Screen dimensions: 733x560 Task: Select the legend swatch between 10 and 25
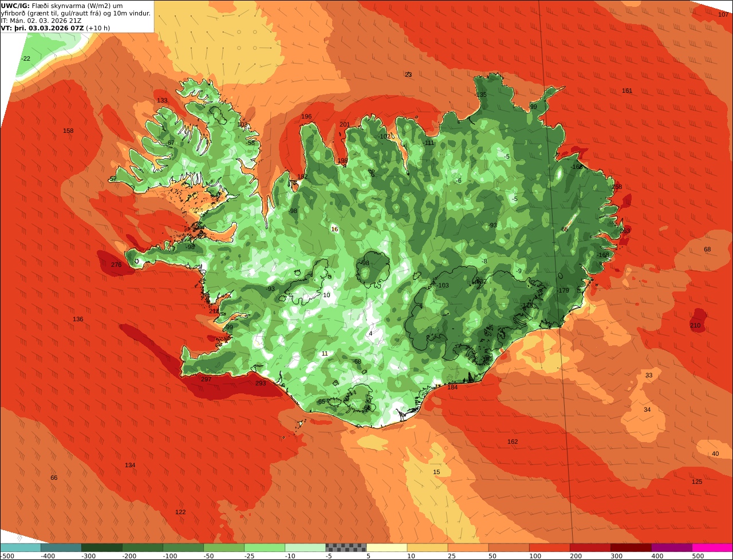(x=428, y=547)
